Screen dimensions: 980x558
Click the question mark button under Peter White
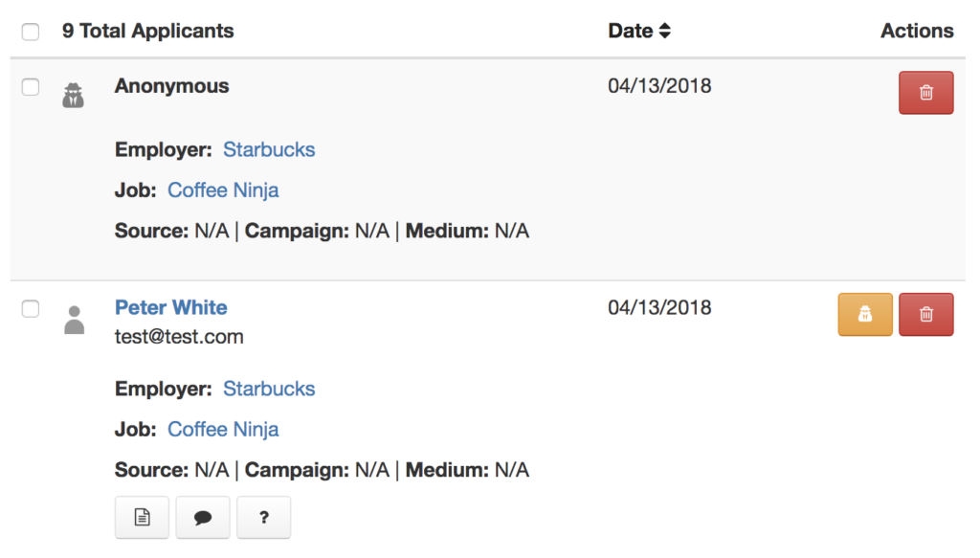click(x=264, y=518)
